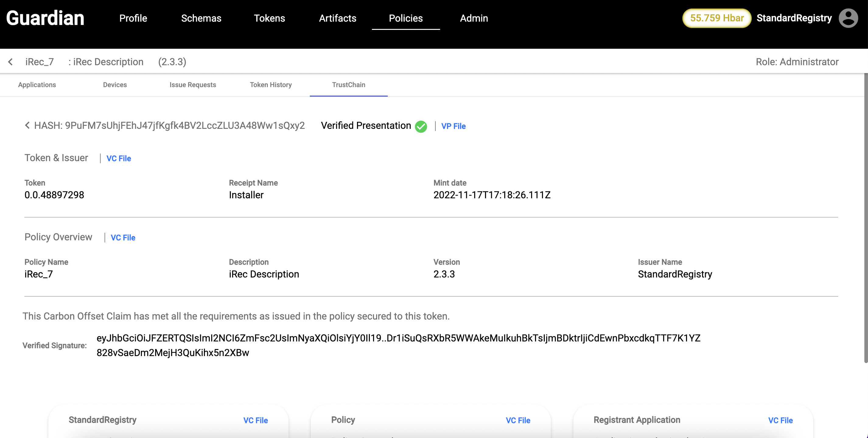Open VC File on Registrant Application card
The height and width of the screenshot is (438, 868).
(x=780, y=420)
